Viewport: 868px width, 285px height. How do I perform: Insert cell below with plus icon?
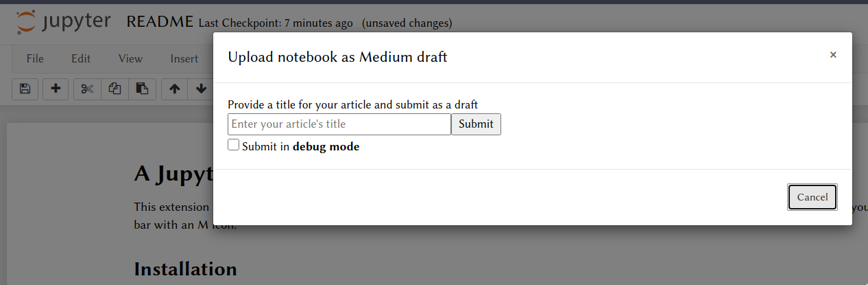56,89
